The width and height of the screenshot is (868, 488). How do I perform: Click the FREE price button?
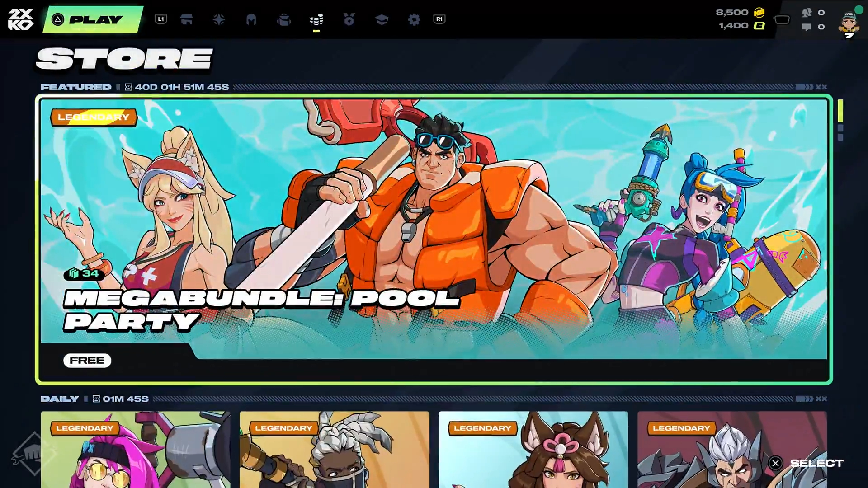(x=87, y=360)
